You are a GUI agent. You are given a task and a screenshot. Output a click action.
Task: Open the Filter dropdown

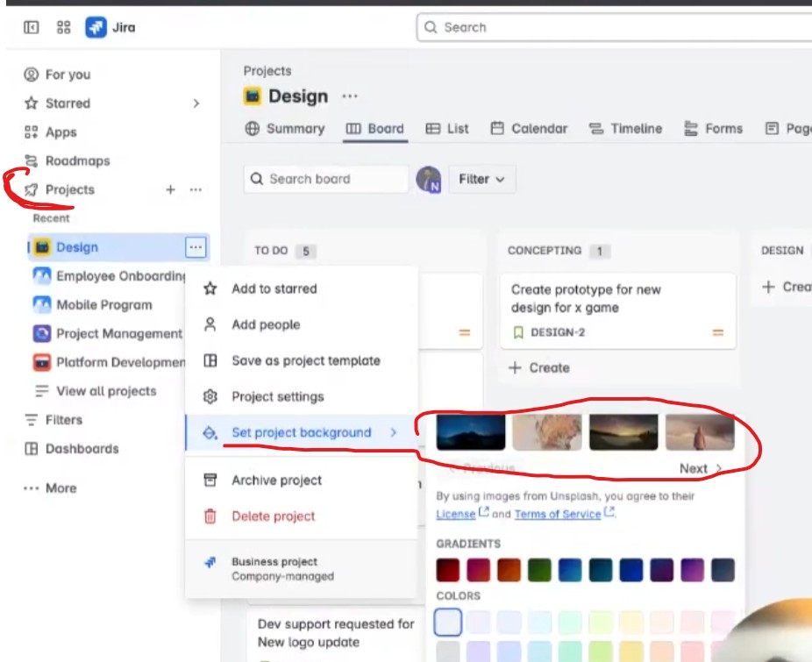(481, 179)
